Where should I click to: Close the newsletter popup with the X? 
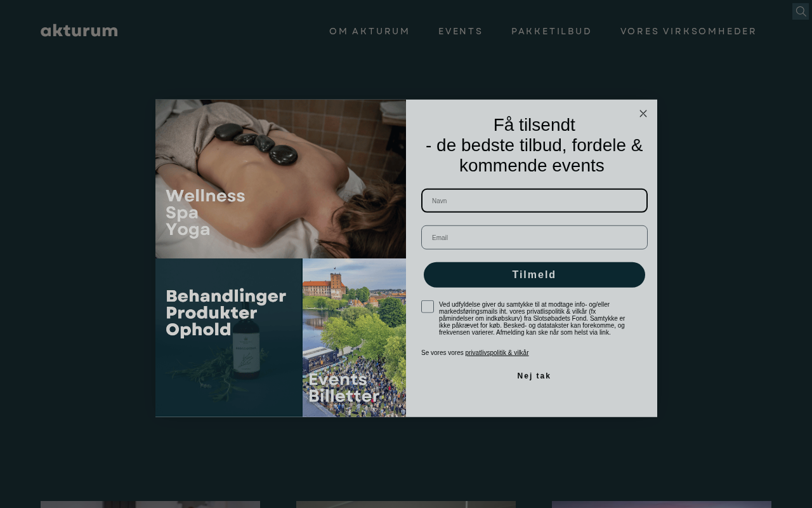click(x=643, y=114)
